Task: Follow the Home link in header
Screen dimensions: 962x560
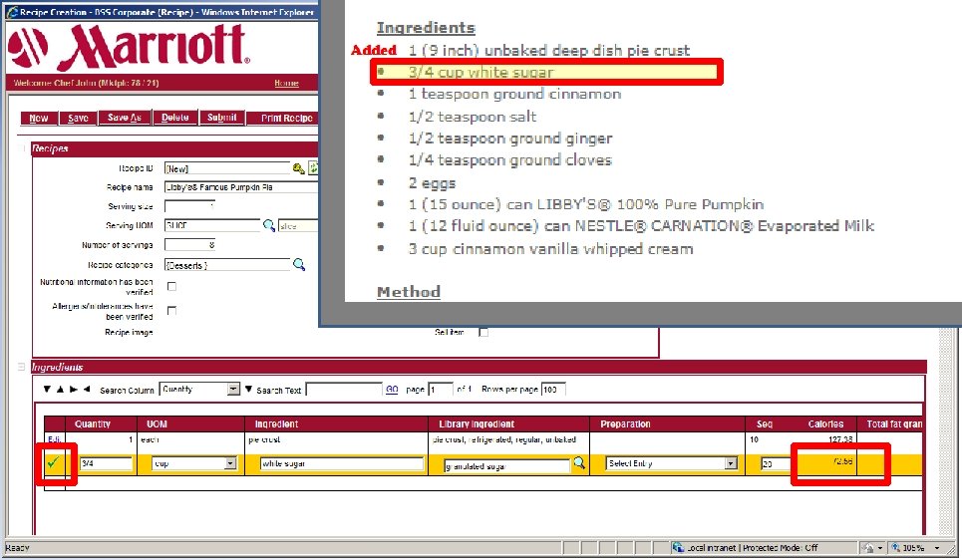Action: click(x=286, y=83)
